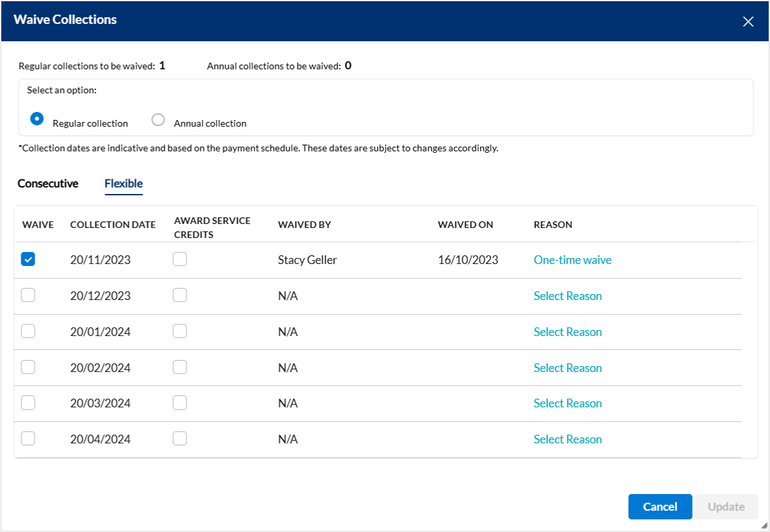This screenshot has height=532, width=770.
Task: Click the Waived By column header
Action: pyautogui.click(x=305, y=225)
